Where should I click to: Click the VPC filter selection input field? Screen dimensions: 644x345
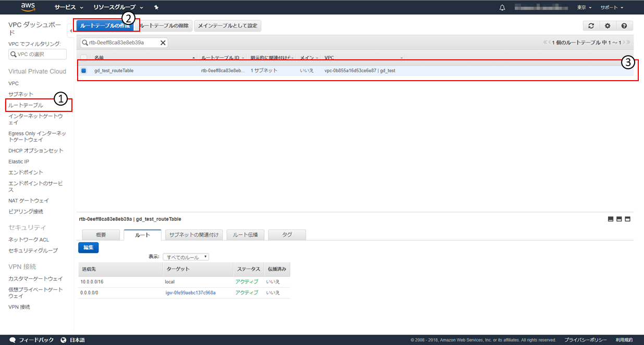[x=38, y=55]
